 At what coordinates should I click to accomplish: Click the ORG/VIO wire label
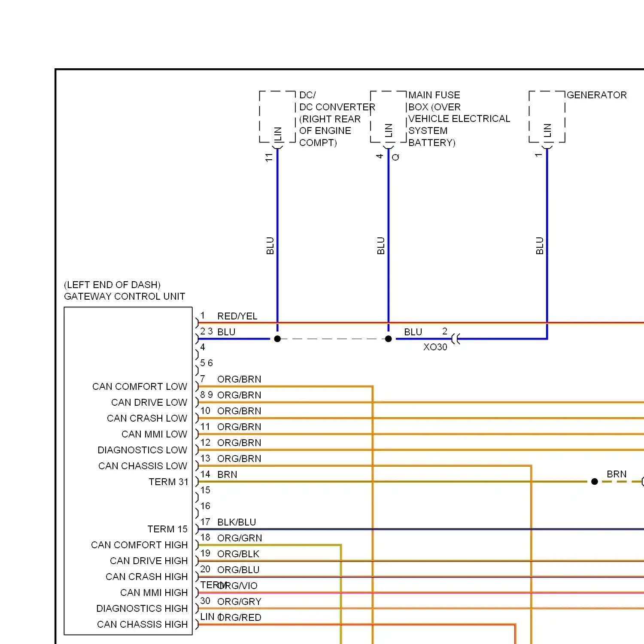[x=237, y=586]
